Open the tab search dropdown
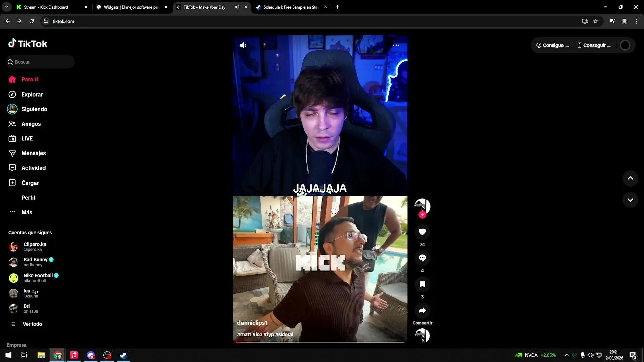The image size is (644, 362). coord(6,7)
